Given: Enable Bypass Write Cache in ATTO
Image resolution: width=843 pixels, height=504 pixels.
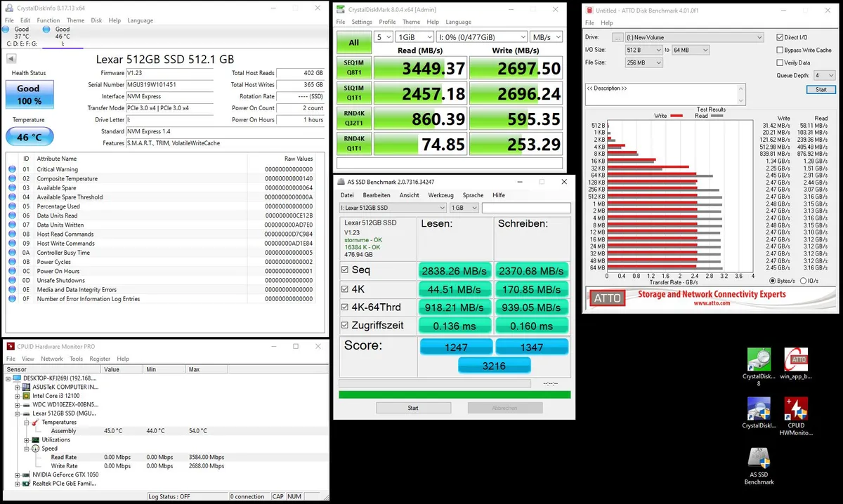Looking at the screenshot, I should pyautogui.click(x=780, y=50).
